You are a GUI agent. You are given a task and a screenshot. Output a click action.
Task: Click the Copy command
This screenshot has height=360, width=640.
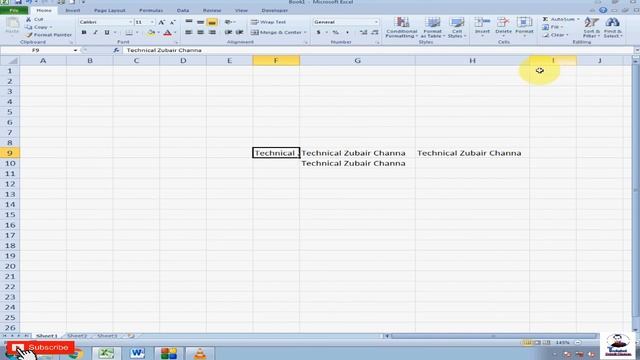(x=37, y=27)
